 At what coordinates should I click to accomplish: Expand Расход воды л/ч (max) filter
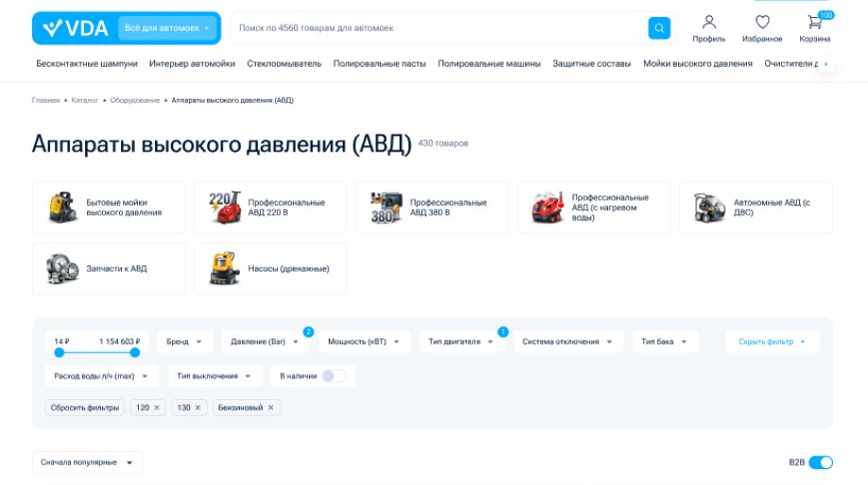101,376
